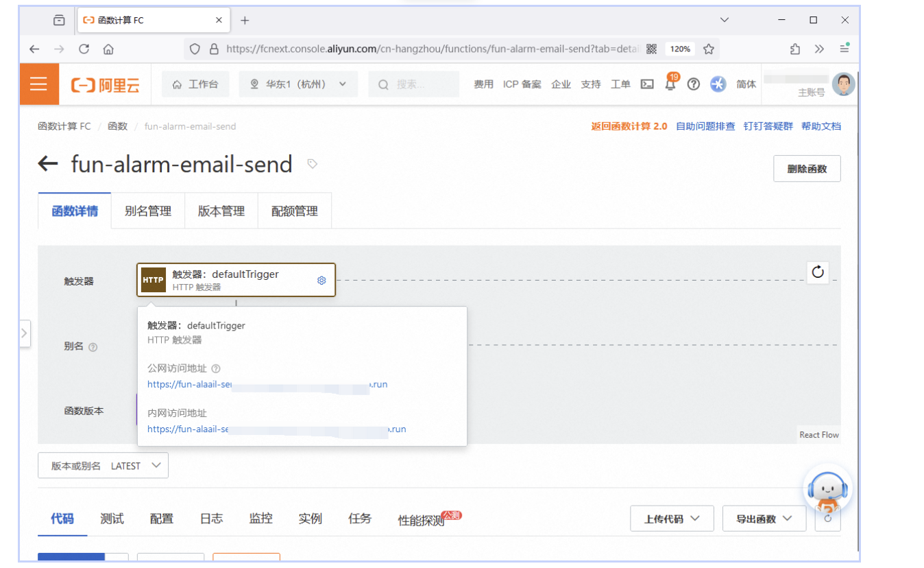Click the blue AI assistant icon
The height and width of the screenshot is (568, 924).
tap(718, 84)
